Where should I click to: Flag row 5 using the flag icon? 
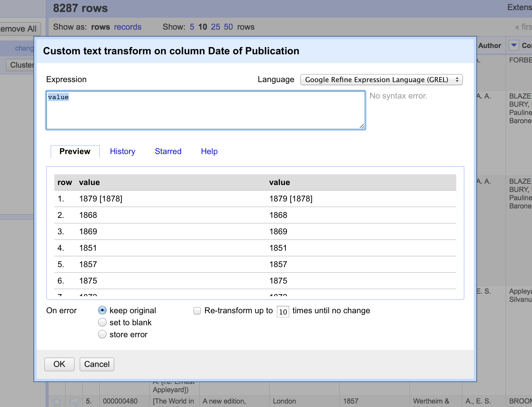pyautogui.click(x=74, y=401)
